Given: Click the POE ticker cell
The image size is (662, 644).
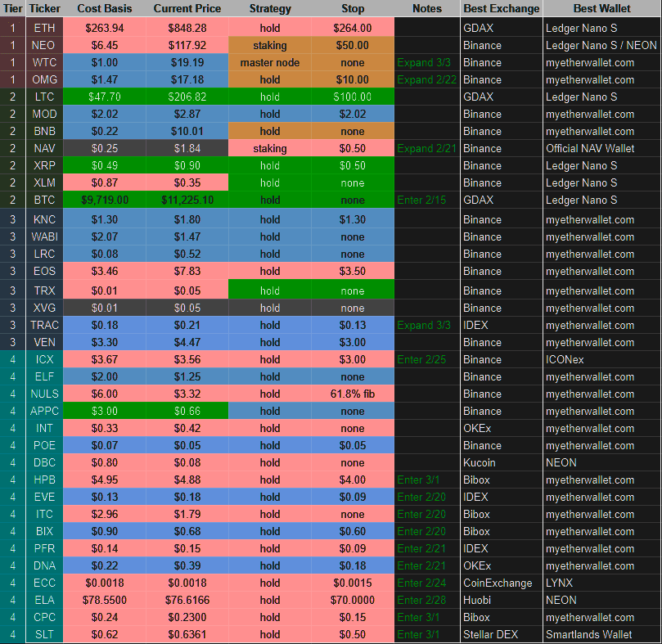Looking at the screenshot, I should (44, 445).
